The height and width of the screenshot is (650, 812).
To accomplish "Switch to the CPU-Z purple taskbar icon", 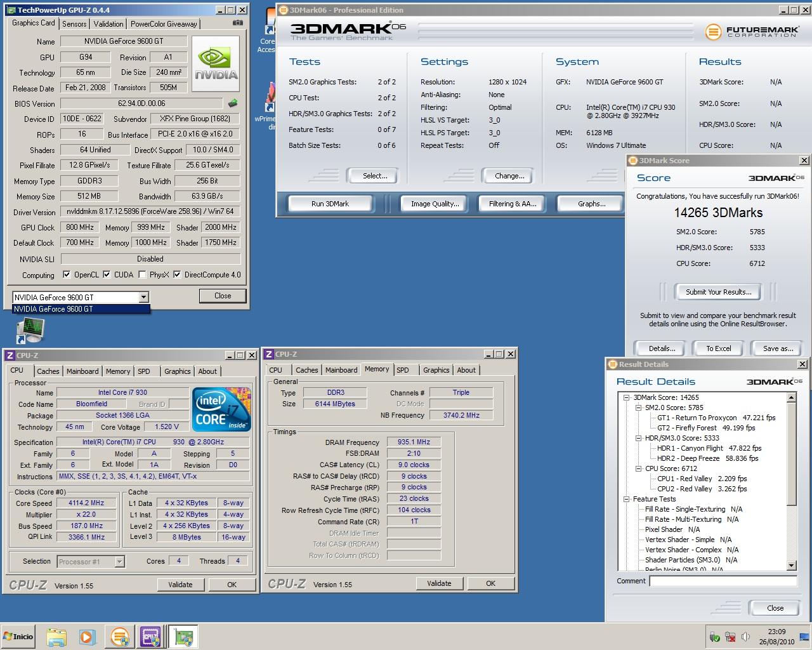I will point(151,637).
